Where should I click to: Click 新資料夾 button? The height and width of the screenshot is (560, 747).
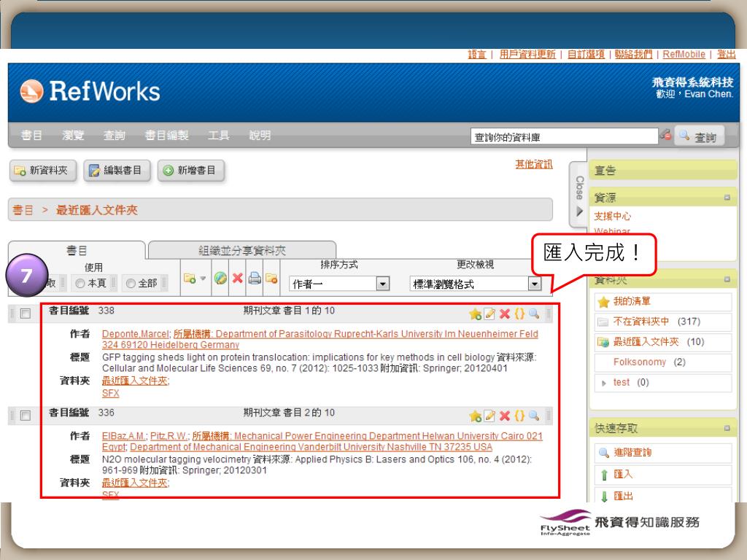[43, 171]
